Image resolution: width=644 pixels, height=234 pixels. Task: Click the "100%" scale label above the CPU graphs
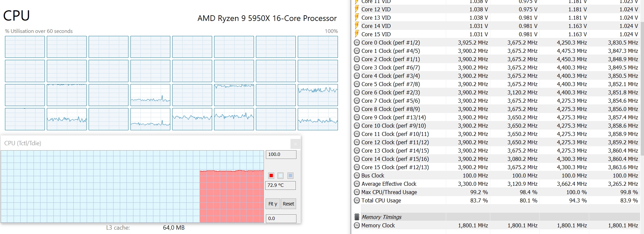point(331,31)
